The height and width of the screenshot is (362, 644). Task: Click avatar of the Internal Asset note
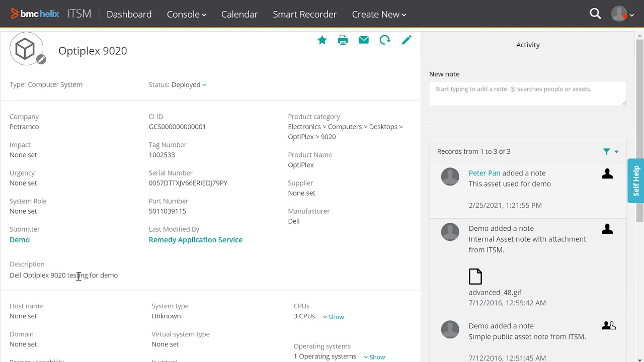pyautogui.click(x=450, y=232)
